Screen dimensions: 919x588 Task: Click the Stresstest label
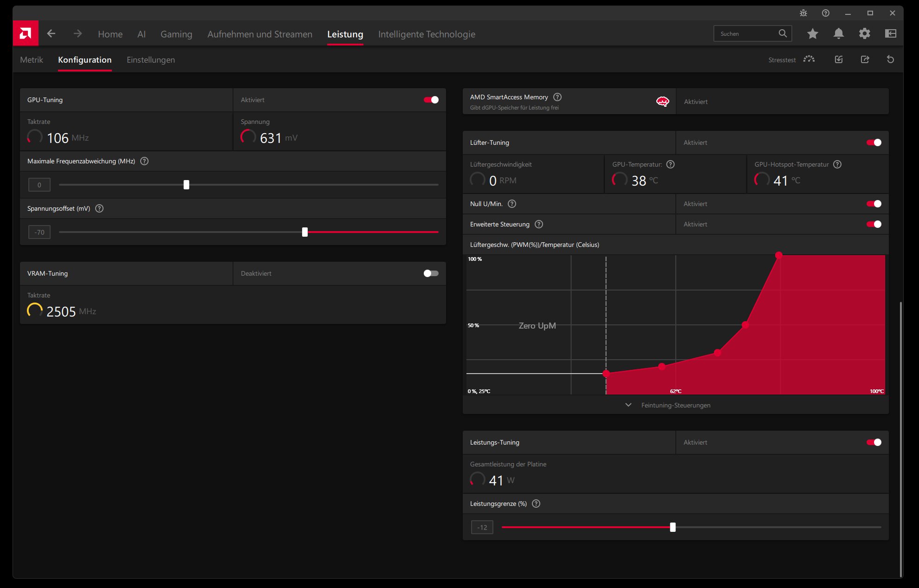click(782, 60)
